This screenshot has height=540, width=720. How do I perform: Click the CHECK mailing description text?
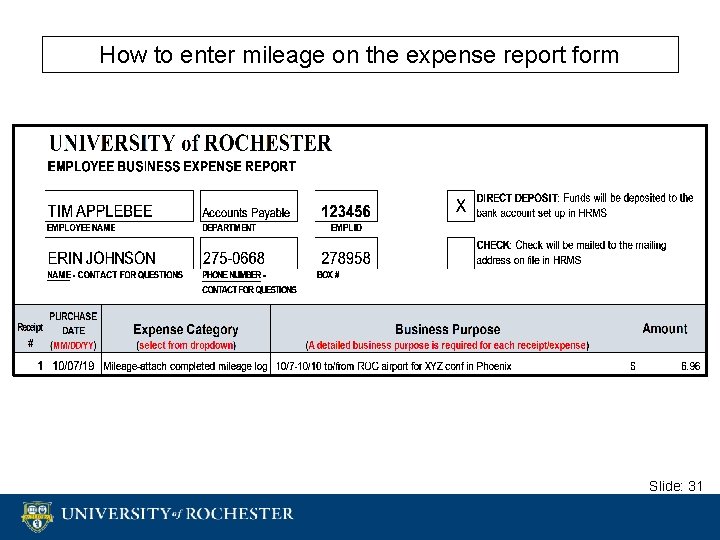click(x=571, y=253)
